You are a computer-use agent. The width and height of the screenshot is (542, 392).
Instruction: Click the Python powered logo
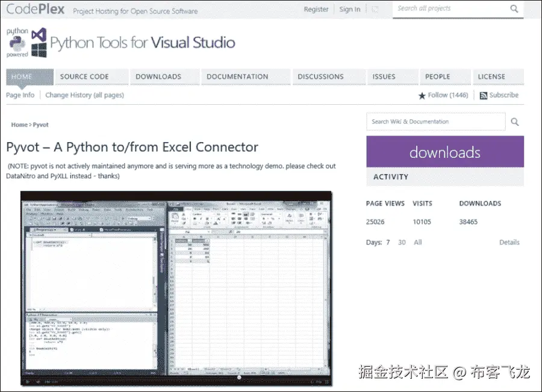pos(17,43)
